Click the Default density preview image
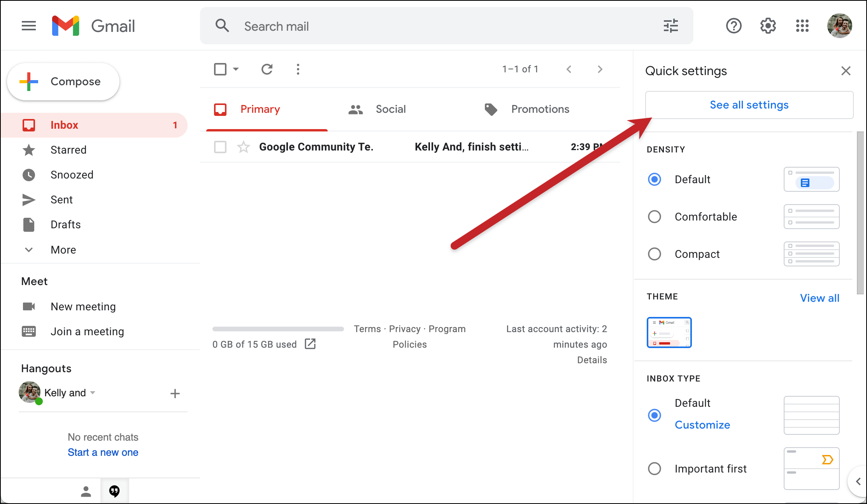Viewport: 867px width, 504px height. point(811,179)
